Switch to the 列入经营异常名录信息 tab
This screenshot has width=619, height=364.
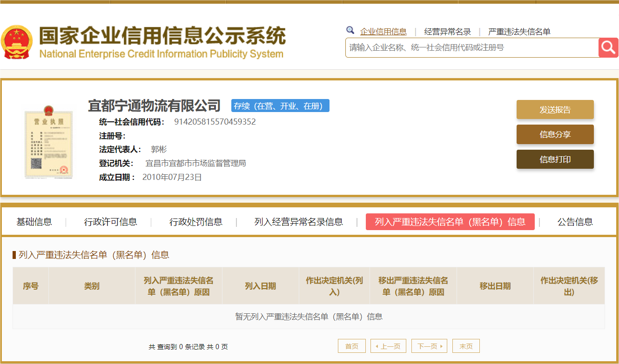[x=299, y=222]
